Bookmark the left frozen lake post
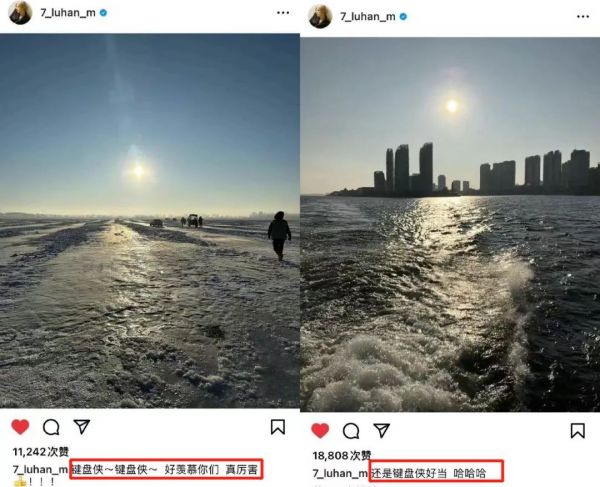This screenshot has width=600, height=487. click(x=278, y=427)
